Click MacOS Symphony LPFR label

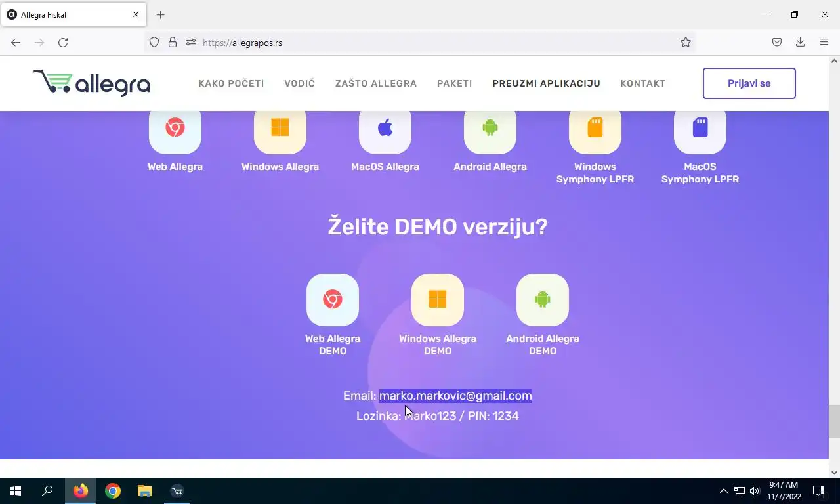(700, 173)
